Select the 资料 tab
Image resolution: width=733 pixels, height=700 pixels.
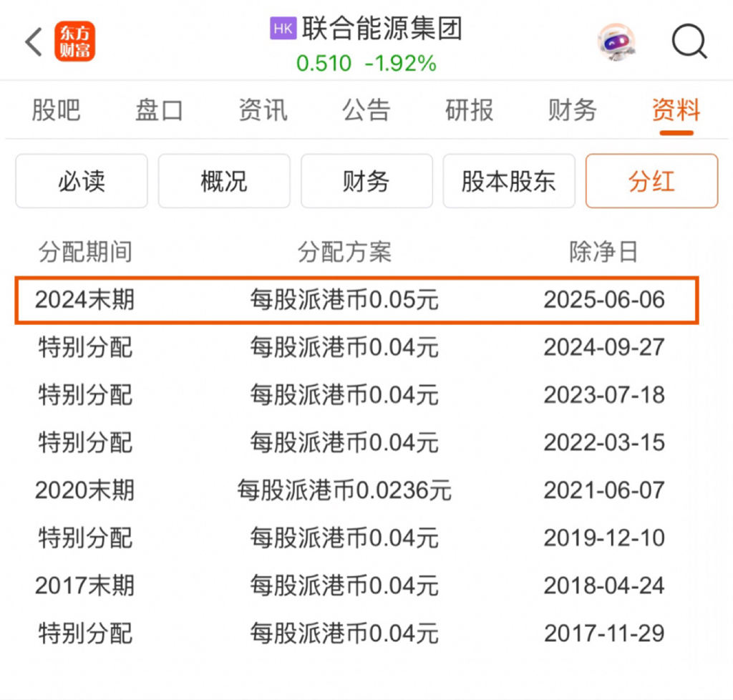pos(676,111)
